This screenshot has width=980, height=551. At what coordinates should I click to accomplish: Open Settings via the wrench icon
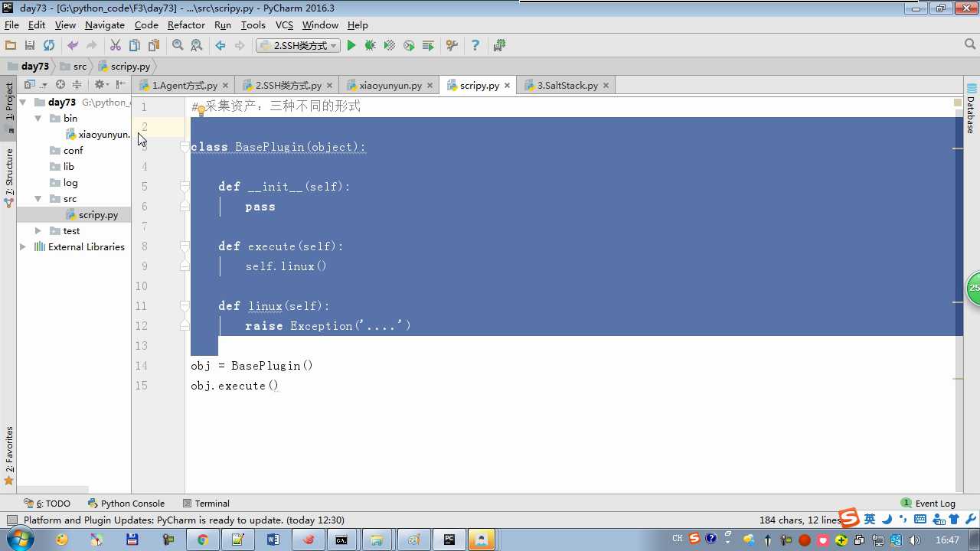[x=452, y=46]
